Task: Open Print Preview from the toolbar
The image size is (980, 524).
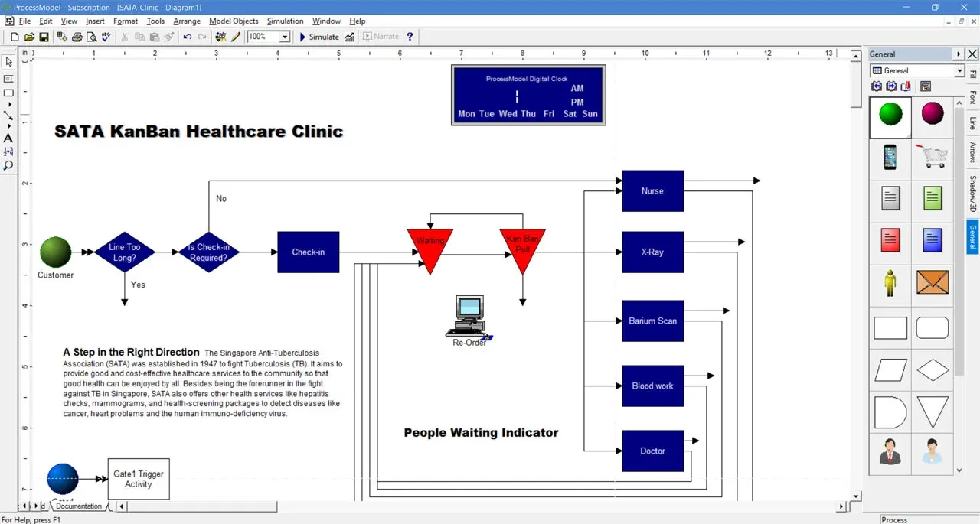Action: click(x=91, y=37)
